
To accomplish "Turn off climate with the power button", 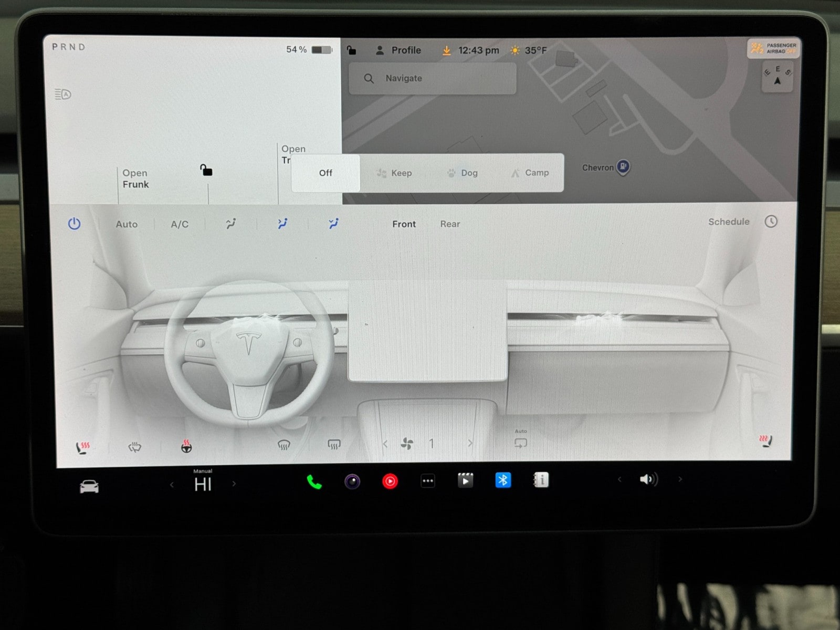I will coord(75,224).
